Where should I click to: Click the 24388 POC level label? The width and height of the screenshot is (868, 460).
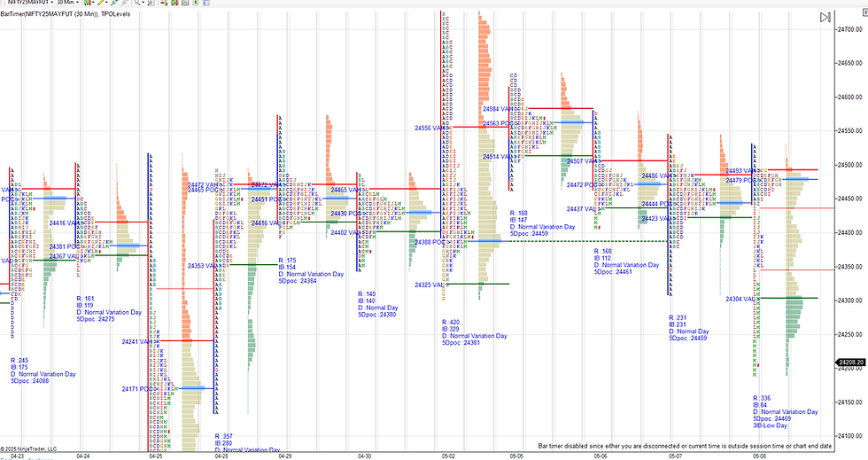click(x=430, y=242)
